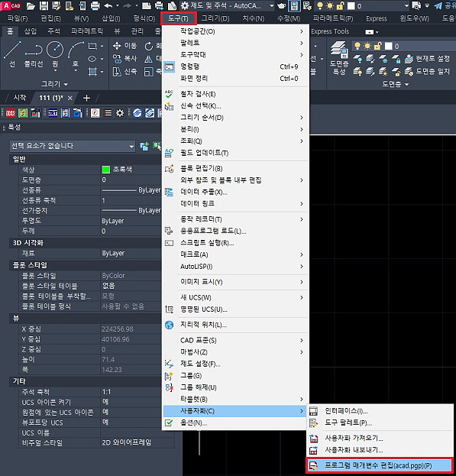
Task: Expand Toolbars (도구막대) submenu
Action: pos(235,55)
